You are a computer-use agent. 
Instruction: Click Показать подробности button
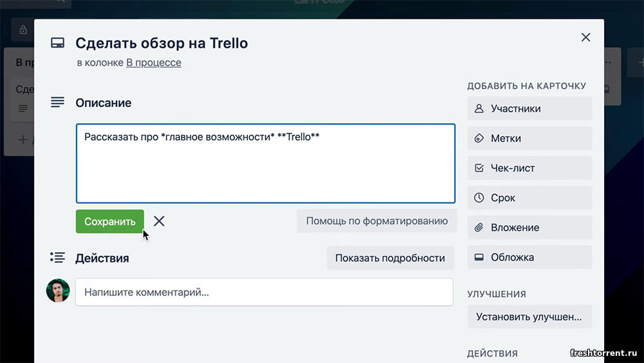[x=390, y=258]
